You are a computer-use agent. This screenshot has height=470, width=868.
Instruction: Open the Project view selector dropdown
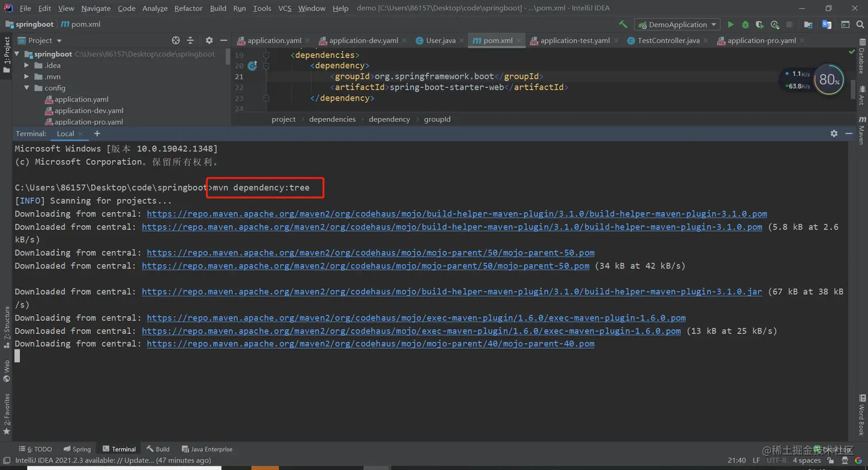(x=40, y=40)
